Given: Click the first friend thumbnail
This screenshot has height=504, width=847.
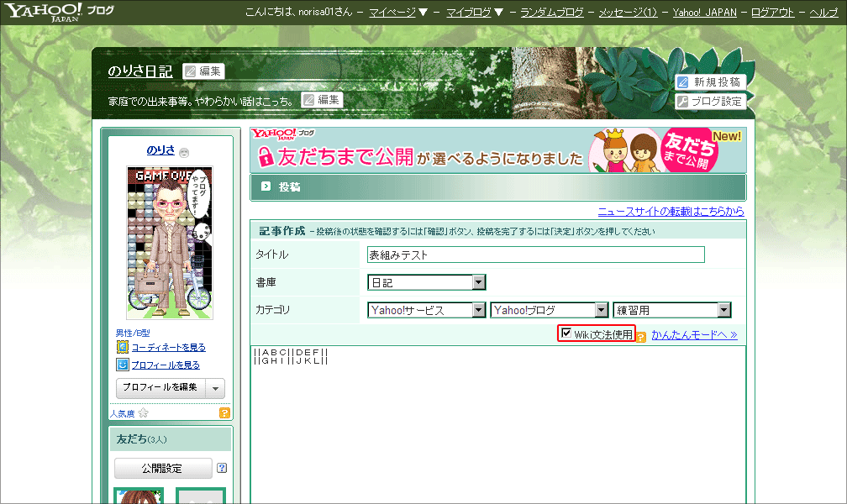Looking at the screenshot, I should (139, 496).
